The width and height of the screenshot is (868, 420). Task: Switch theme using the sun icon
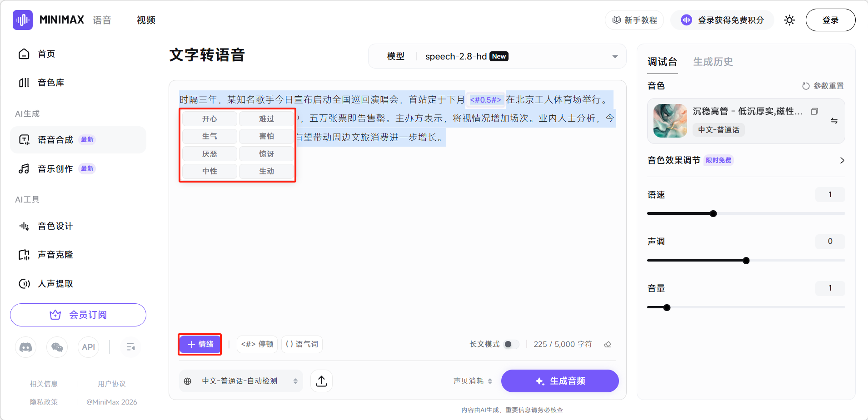[x=789, y=20]
